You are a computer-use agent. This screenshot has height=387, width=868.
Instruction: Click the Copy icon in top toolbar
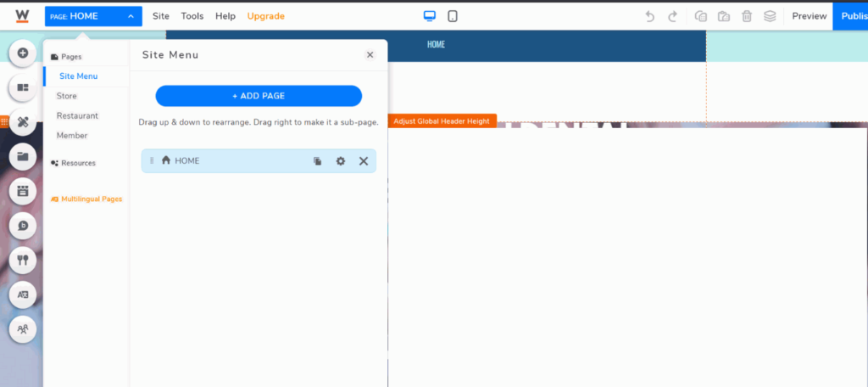pos(701,17)
